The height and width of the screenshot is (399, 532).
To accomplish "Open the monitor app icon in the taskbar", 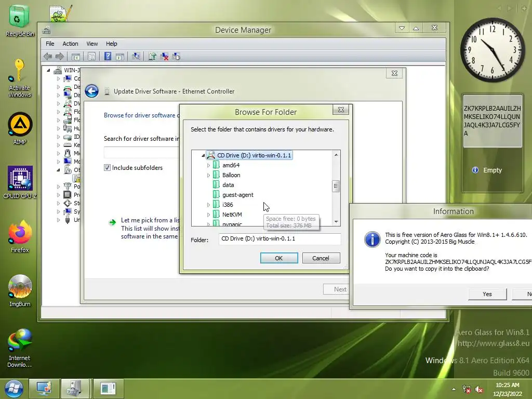I will pos(44,389).
